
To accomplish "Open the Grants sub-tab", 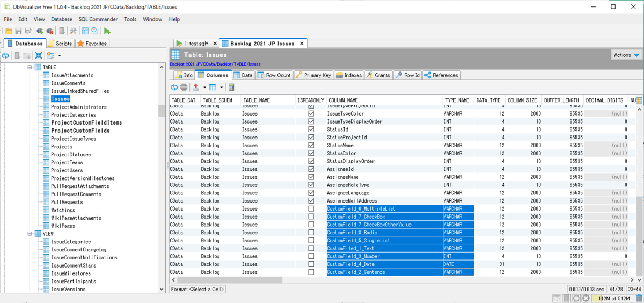I will [378, 75].
